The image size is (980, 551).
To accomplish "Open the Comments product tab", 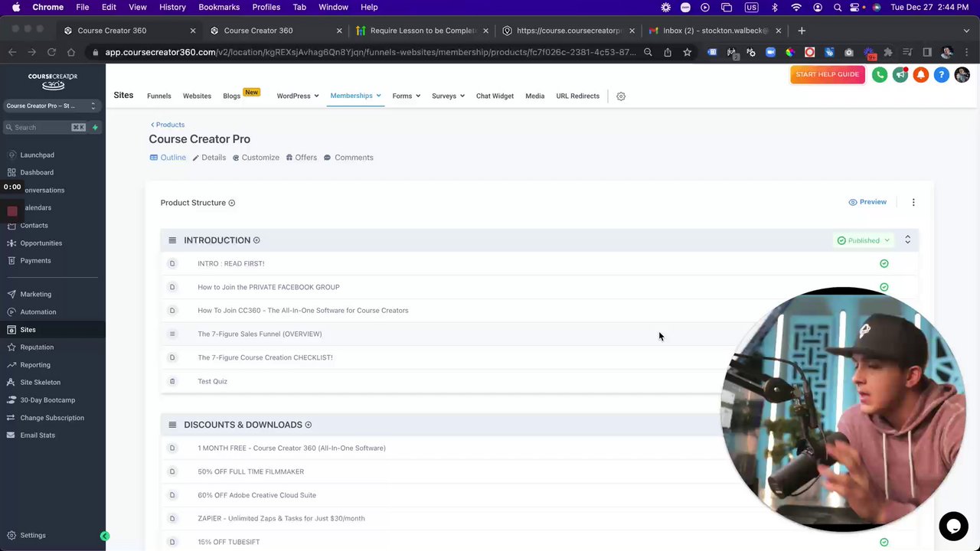I will (348, 158).
